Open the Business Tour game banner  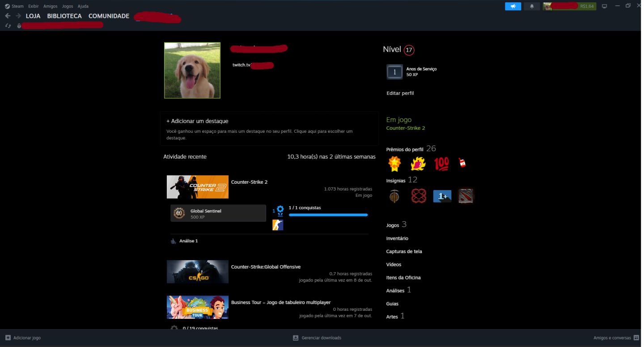[198, 307]
